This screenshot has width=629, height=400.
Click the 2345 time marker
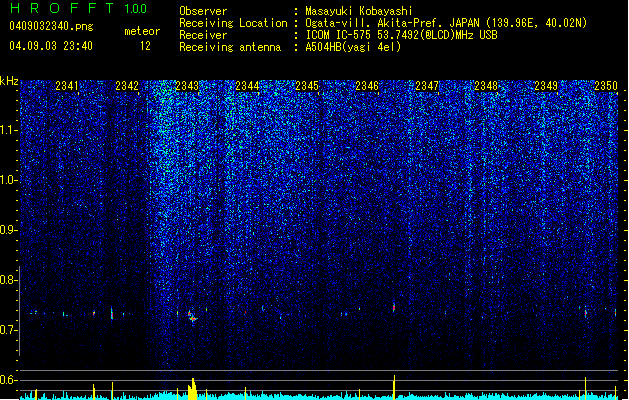click(x=307, y=86)
